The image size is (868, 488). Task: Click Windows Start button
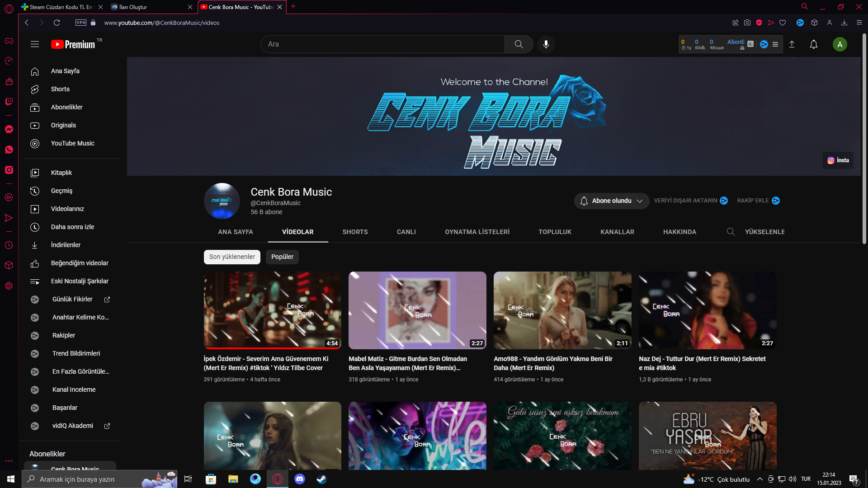[x=11, y=479]
